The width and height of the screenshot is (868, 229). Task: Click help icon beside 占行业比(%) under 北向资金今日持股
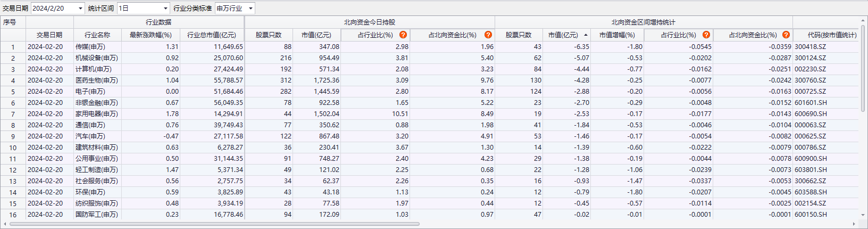(x=403, y=35)
